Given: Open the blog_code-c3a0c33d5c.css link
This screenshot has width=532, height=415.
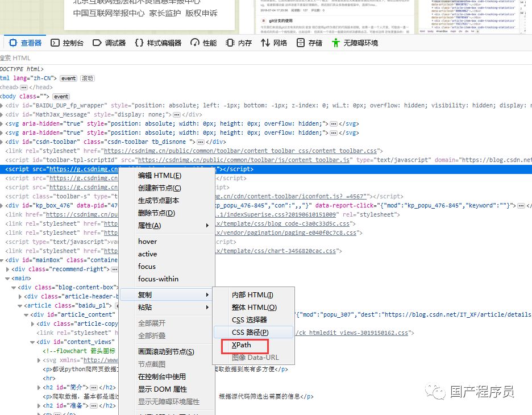Looking at the screenshot, I should click(282, 224).
